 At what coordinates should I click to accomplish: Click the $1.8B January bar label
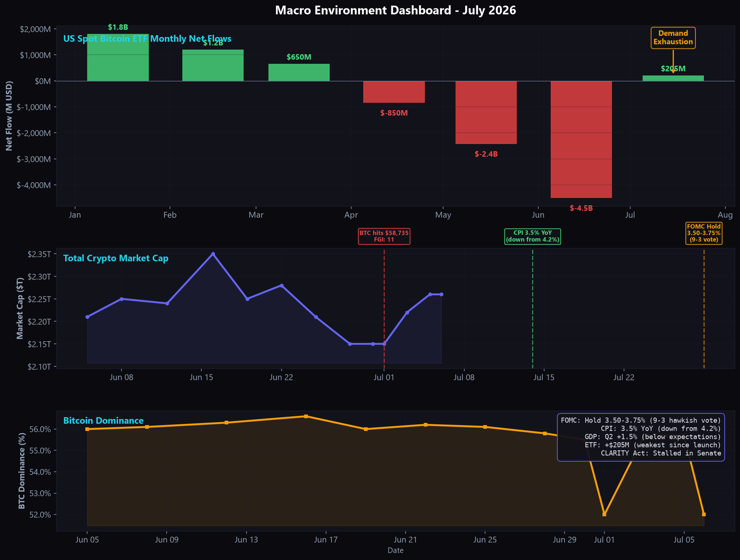click(x=118, y=27)
